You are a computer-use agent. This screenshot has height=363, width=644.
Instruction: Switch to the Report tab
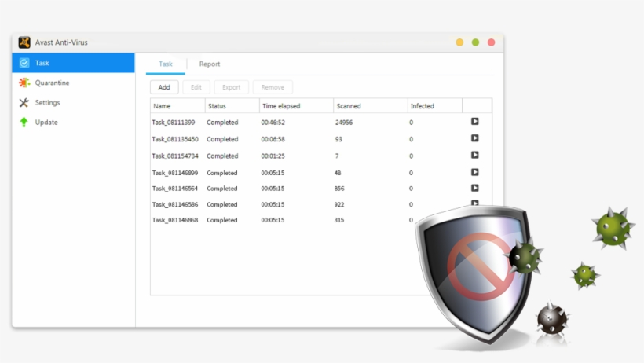click(210, 64)
